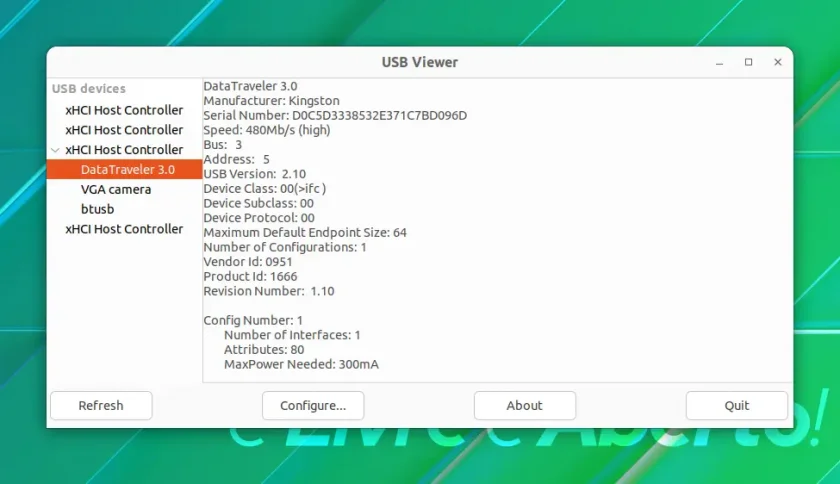
Task: Click the Device Protocol: 00 line
Action: [259, 218]
